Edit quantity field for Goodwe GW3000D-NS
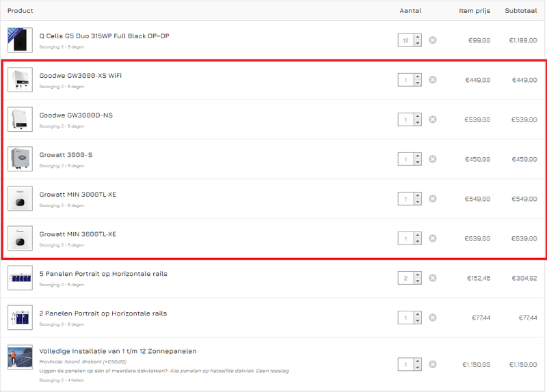 (405, 120)
